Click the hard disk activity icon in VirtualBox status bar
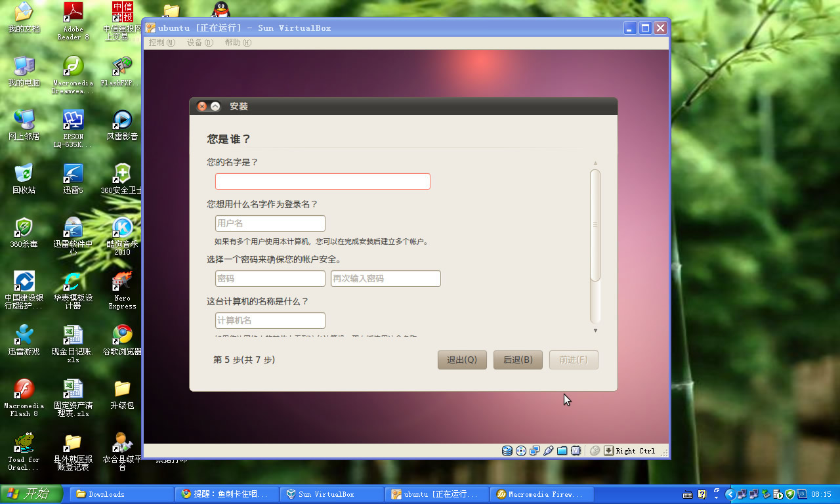Viewport: 840px width, 504px height. click(507, 451)
